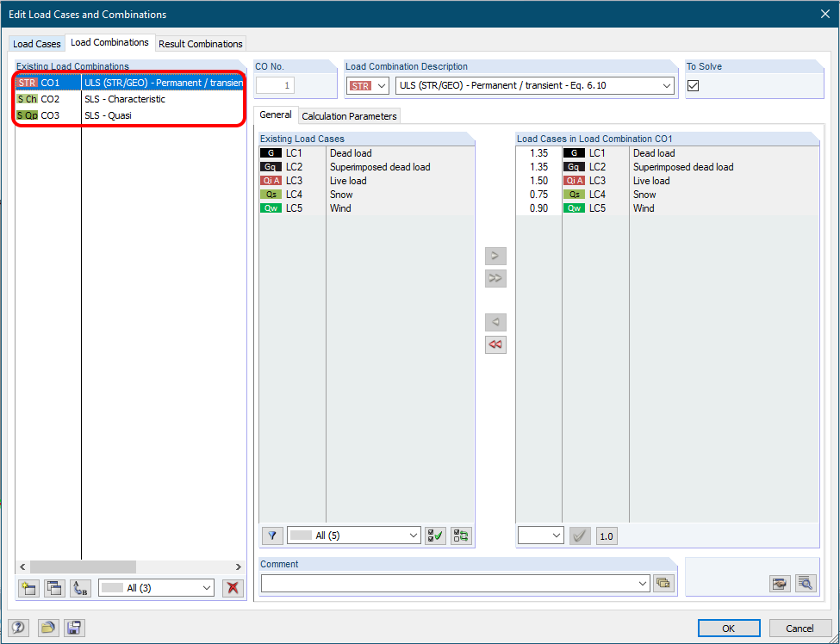Remove all load cases using double left arrow

495,344
